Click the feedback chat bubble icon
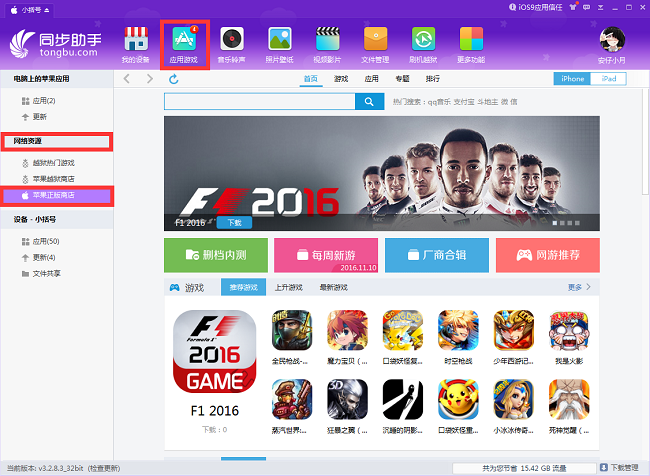The width and height of the screenshot is (650, 476). (x=587, y=7)
